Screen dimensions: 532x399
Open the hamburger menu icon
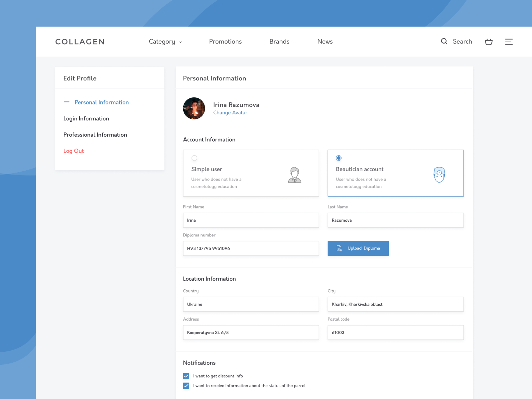coord(509,42)
